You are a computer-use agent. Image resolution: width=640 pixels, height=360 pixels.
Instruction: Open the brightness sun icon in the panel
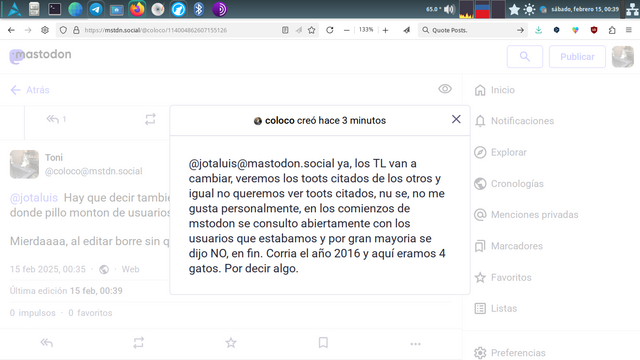click(529, 9)
